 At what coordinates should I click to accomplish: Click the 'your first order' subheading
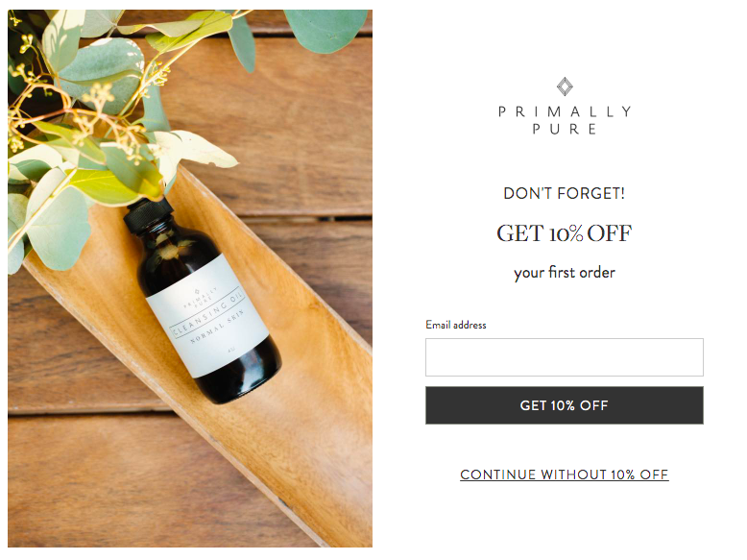[x=564, y=273]
